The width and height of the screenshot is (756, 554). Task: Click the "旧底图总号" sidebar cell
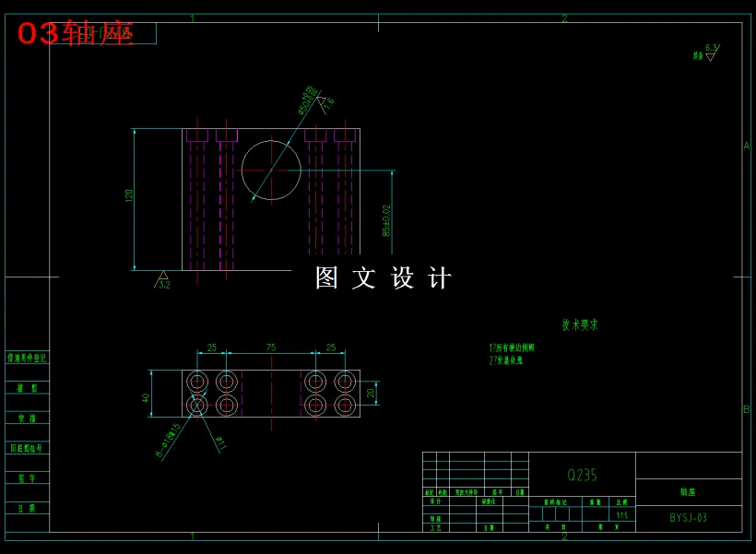click(x=27, y=448)
